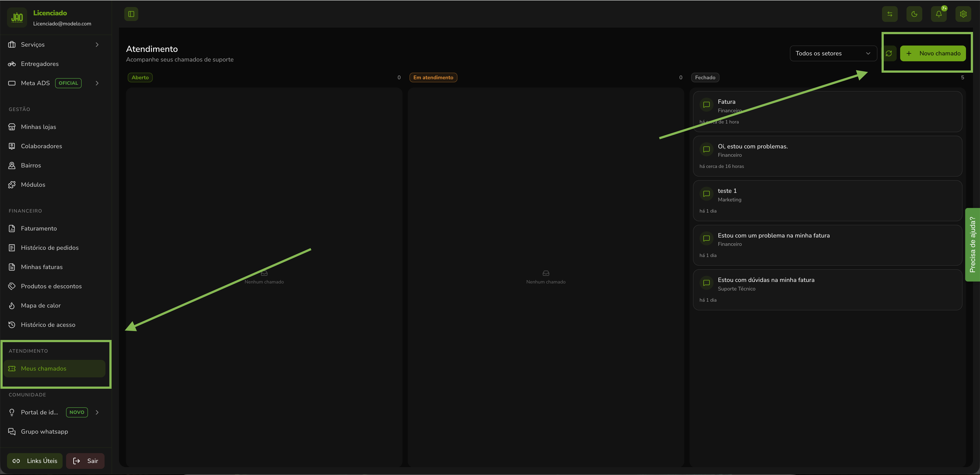Expand the Serviços submenu chevron

tap(97, 45)
